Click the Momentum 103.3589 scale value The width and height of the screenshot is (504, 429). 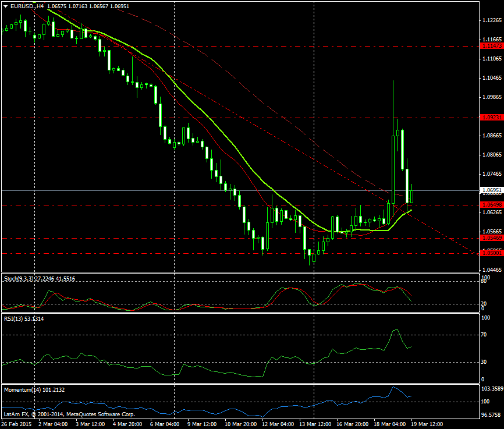[x=492, y=388]
